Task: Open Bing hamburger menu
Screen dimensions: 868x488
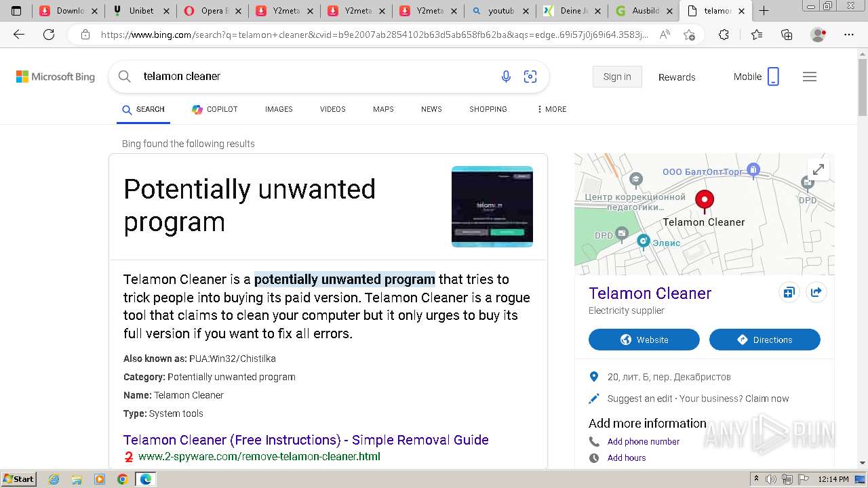Action: coord(810,77)
